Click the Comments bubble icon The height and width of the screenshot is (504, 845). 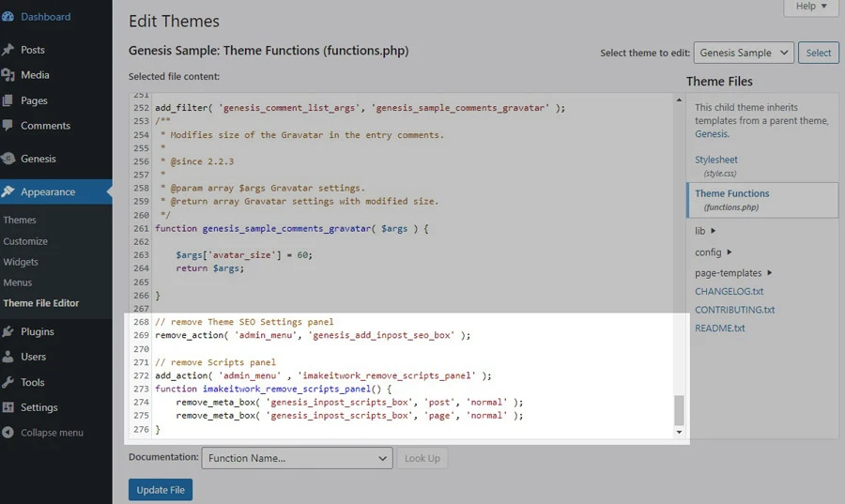coord(8,126)
